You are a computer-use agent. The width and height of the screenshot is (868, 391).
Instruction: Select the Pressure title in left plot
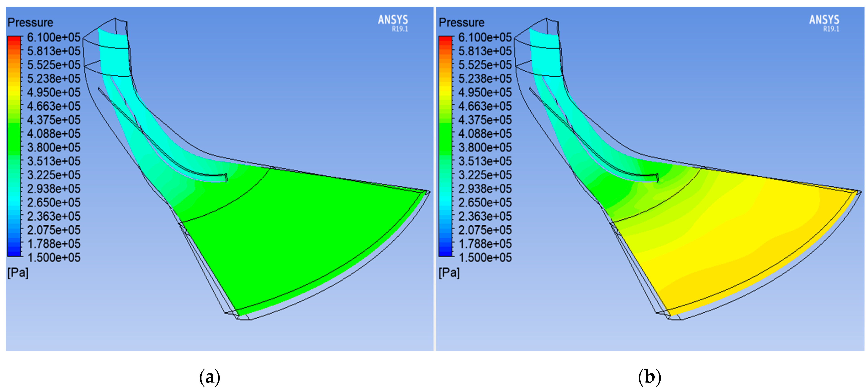point(30,23)
